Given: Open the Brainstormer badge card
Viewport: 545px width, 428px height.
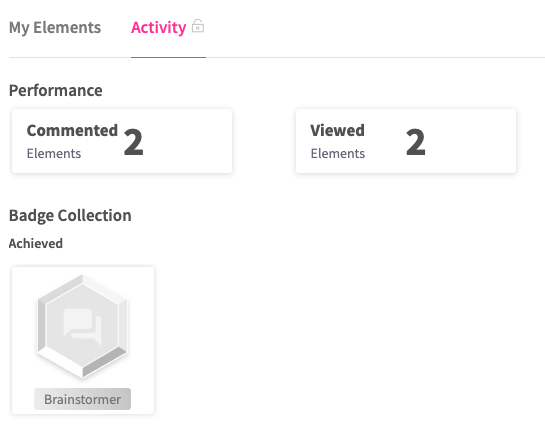Looking at the screenshot, I should (83, 340).
